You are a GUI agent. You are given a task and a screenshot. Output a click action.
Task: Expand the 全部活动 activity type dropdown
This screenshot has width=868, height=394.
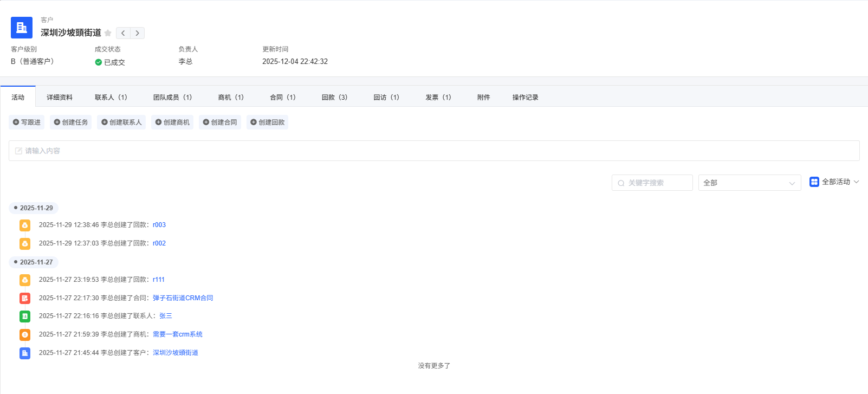834,182
